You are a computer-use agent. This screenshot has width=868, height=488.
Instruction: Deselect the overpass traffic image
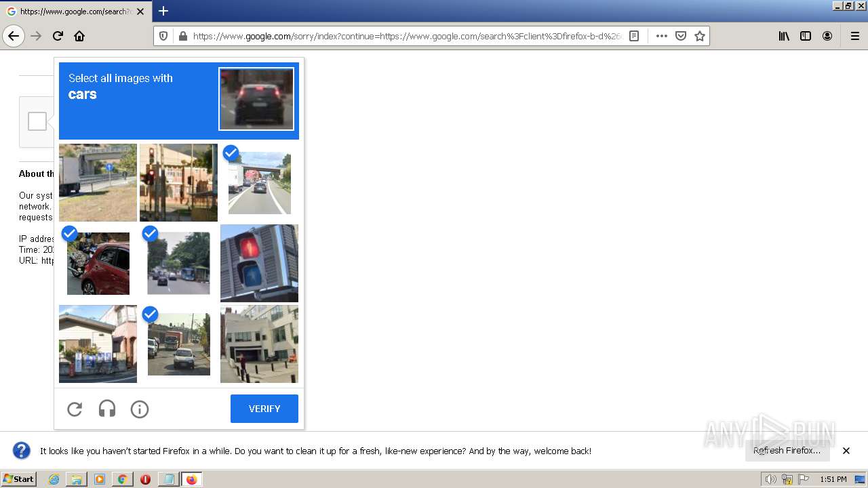click(x=259, y=182)
